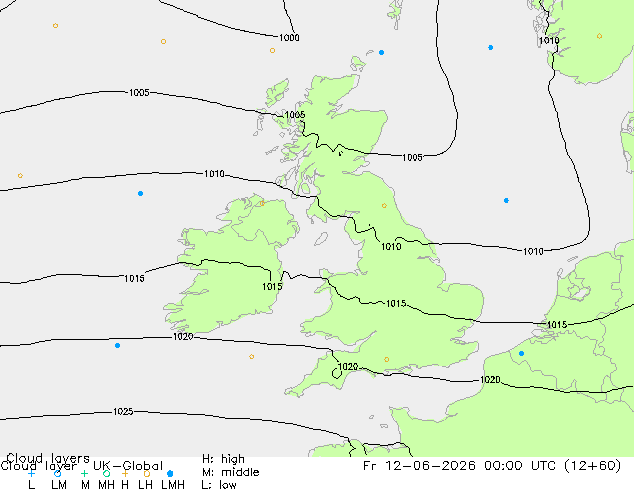Select the orange marker in the Celtic Sea south of Ireland
The width and height of the screenshot is (634, 490).
click(x=251, y=357)
